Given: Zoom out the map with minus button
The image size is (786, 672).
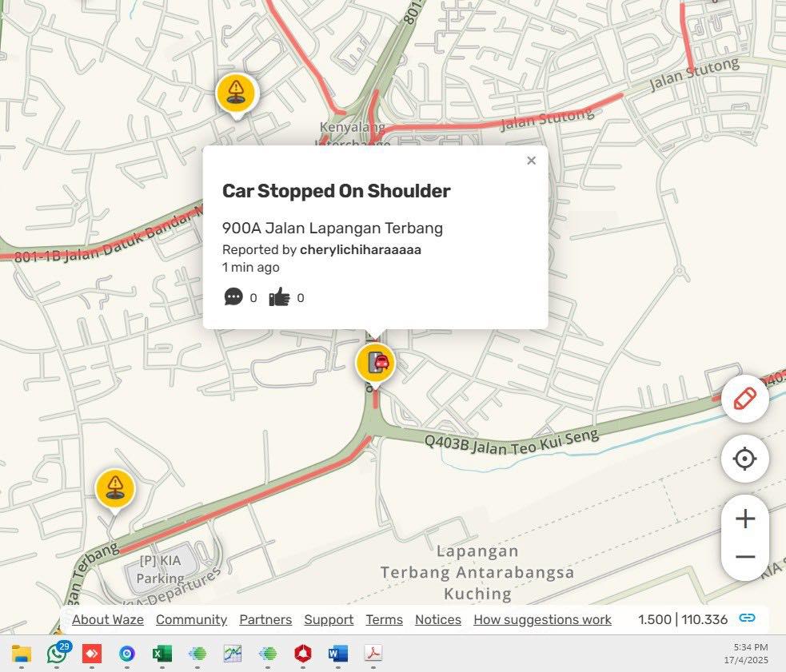Looking at the screenshot, I should pyautogui.click(x=745, y=557).
